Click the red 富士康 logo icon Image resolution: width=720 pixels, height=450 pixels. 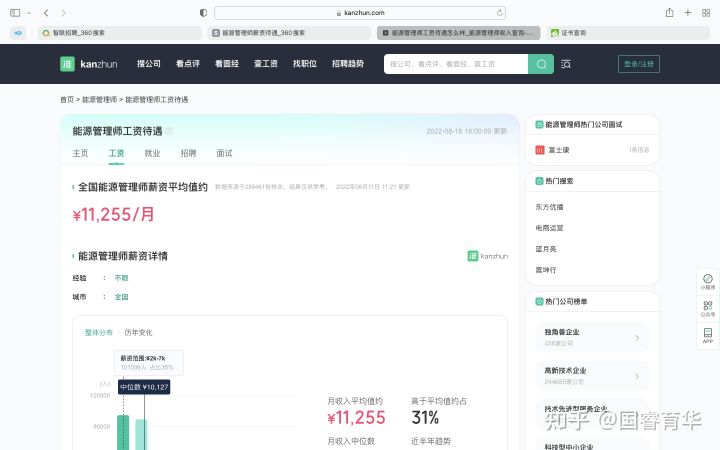tap(540, 150)
